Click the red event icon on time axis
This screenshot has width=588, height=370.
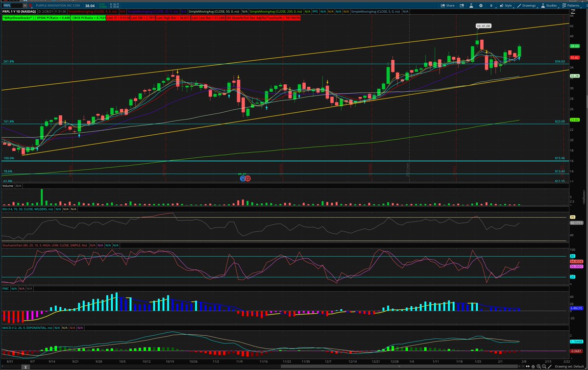247,179
